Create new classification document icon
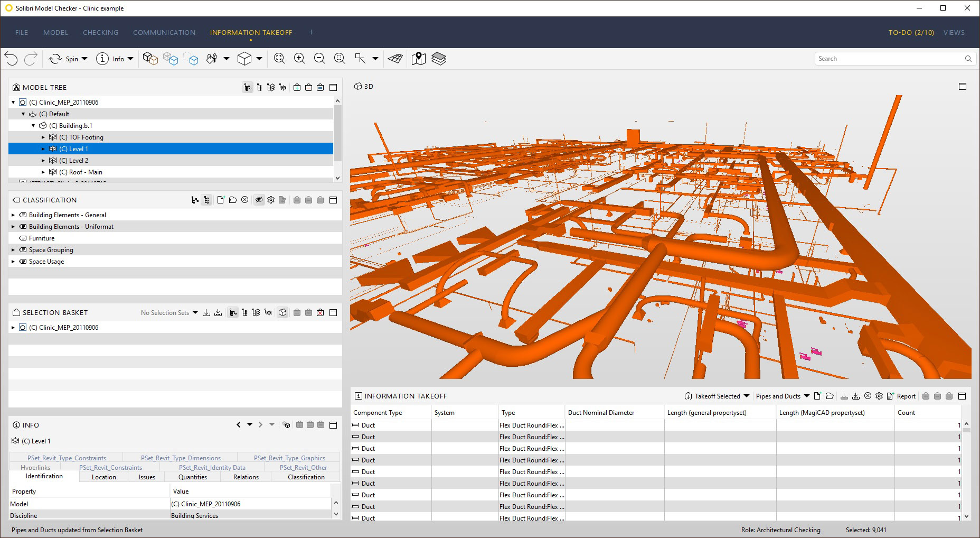This screenshot has width=980, height=538. (x=221, y=200)
